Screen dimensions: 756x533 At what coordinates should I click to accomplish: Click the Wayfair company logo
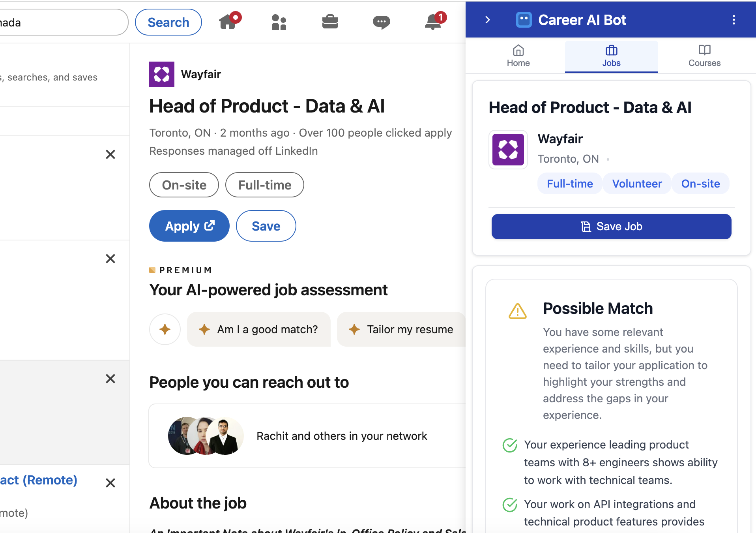pyautogui.click(x=161, y=74)
